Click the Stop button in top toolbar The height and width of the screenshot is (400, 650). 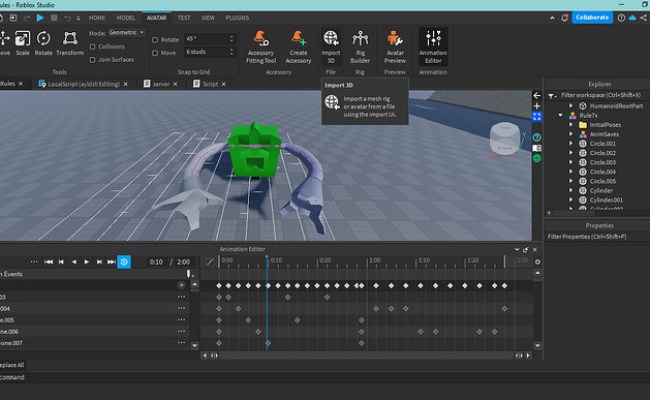coord(54,18)
